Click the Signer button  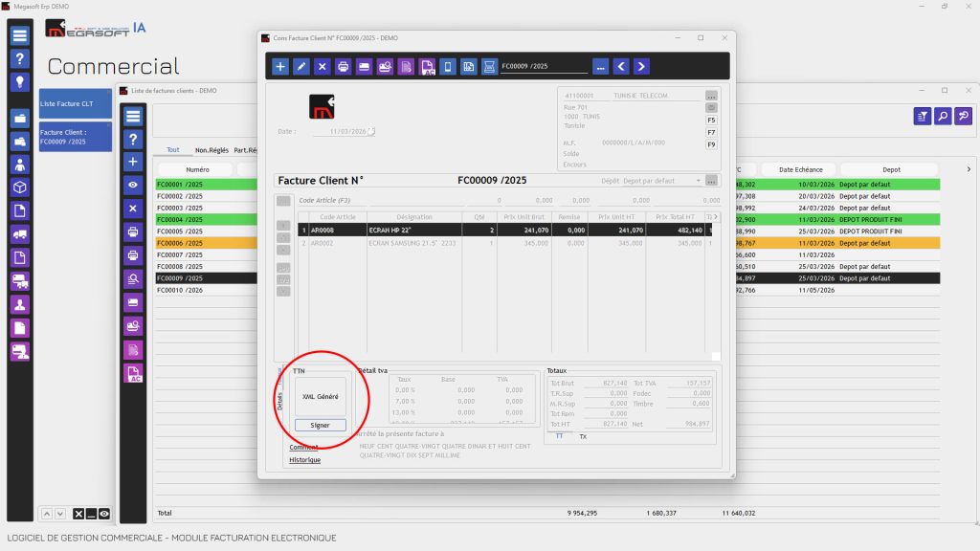tap(320, 425)
